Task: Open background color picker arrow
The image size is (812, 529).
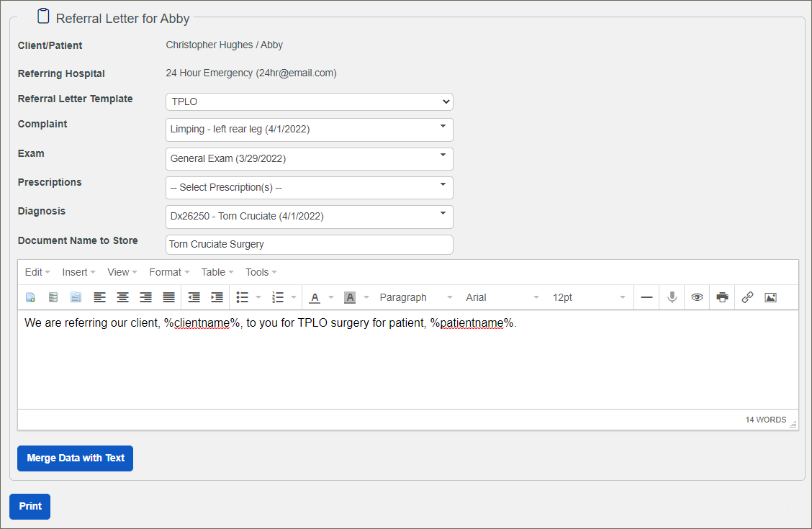Action: click(366, 298)
